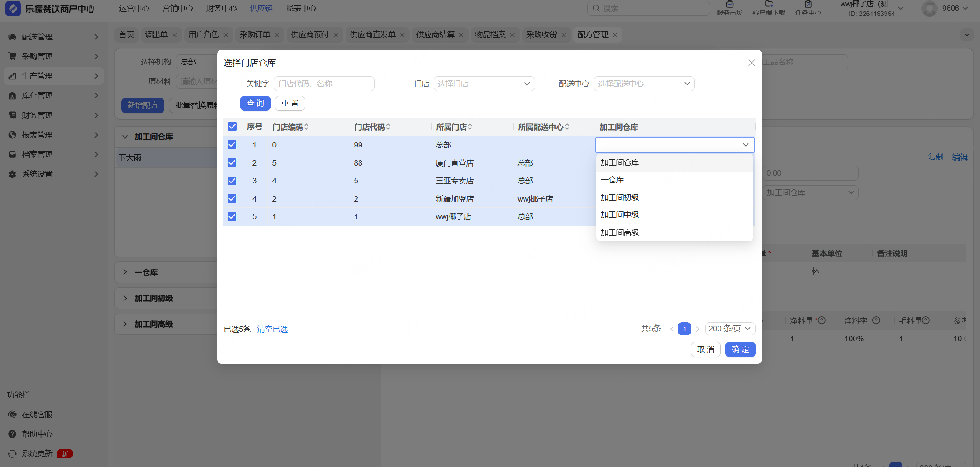Image resolution: width=980 pixels, height=467 pixels.
Task: Click the 库存管理 warehouse icon
Action: pos(12,95)
